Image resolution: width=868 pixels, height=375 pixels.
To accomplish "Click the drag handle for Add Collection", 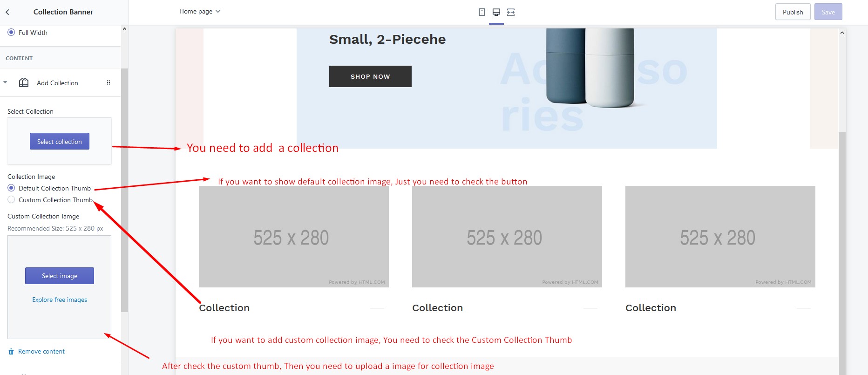I will tap(108, 83).
